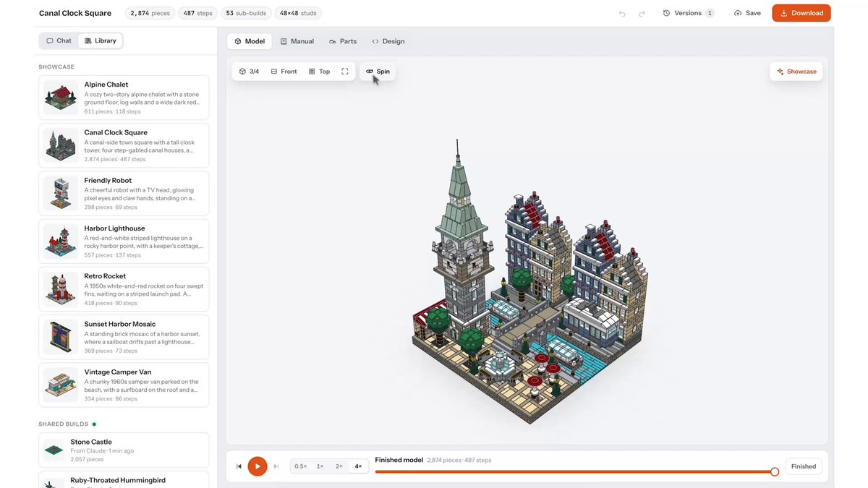Open the Manual tab
868x488 pixels.
pyautogui.click(x=297, y=41)
